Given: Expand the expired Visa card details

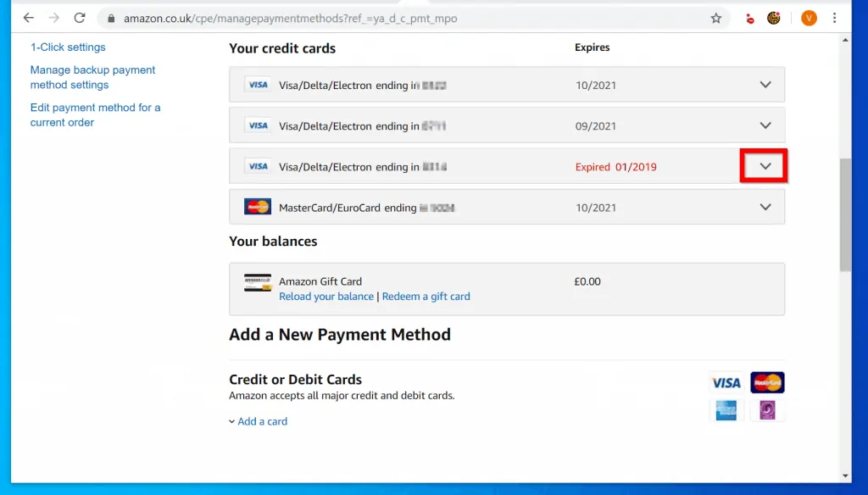Looking at the screenshot, I should pyautogui.click(x=764, y=166).
